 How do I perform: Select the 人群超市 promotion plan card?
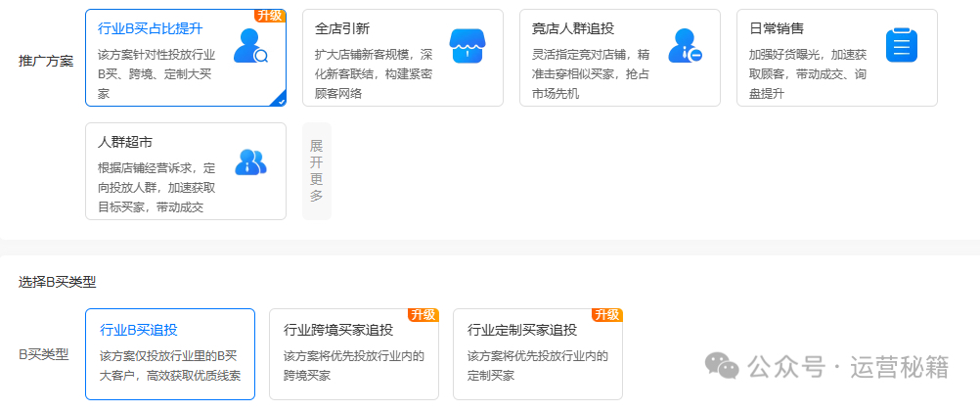coord(186,171)
